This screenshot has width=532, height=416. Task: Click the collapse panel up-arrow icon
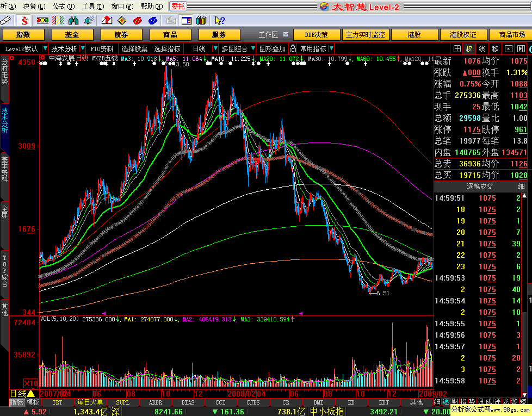click(508, 49)
